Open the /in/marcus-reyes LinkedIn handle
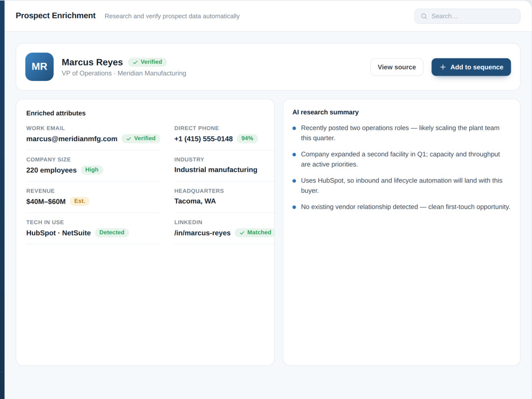This screenshot has width=532, height=399. coord(203,233)
